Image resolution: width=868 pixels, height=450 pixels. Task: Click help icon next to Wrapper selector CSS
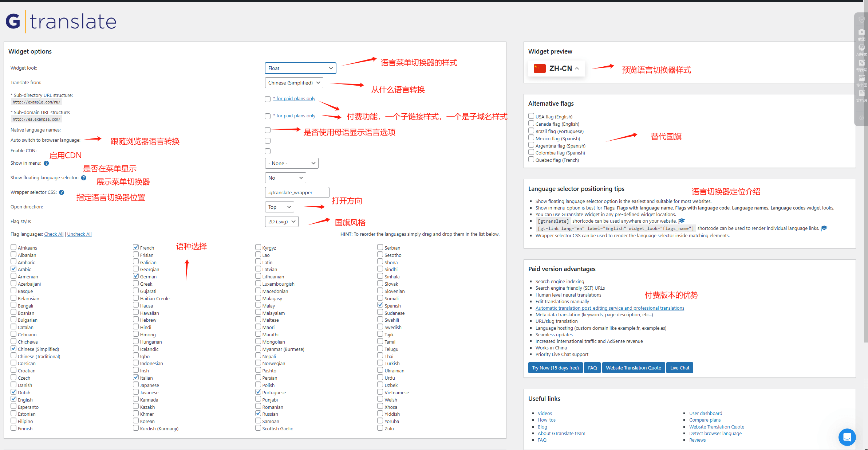(x=62, y=192)
